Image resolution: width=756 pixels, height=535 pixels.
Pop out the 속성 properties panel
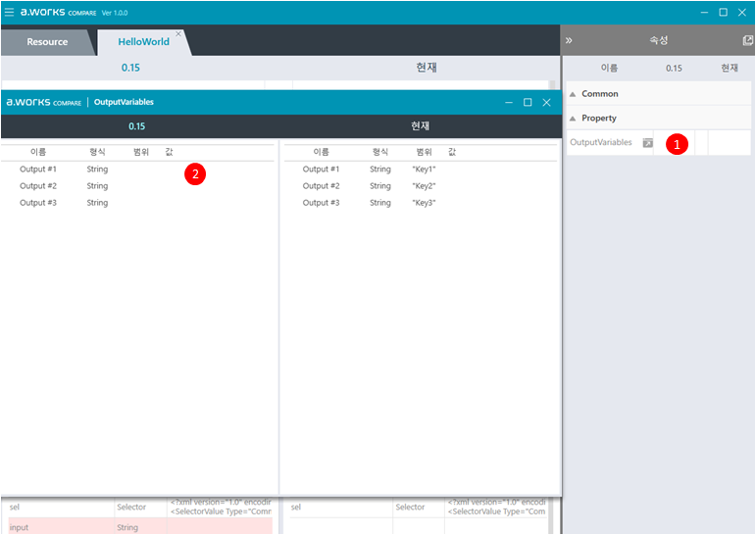coord(747,41)
